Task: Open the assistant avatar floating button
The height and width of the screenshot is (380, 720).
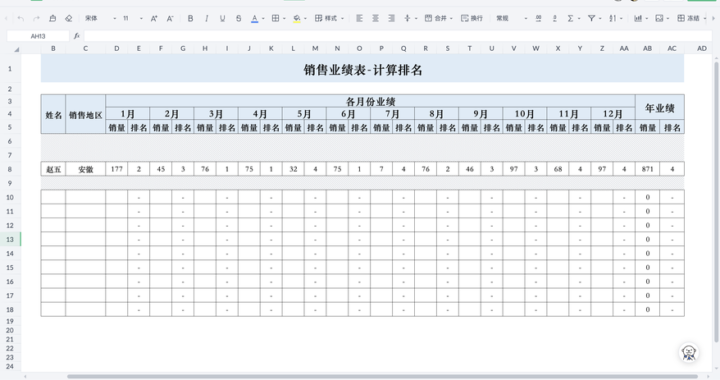Action: coord(689,352)
